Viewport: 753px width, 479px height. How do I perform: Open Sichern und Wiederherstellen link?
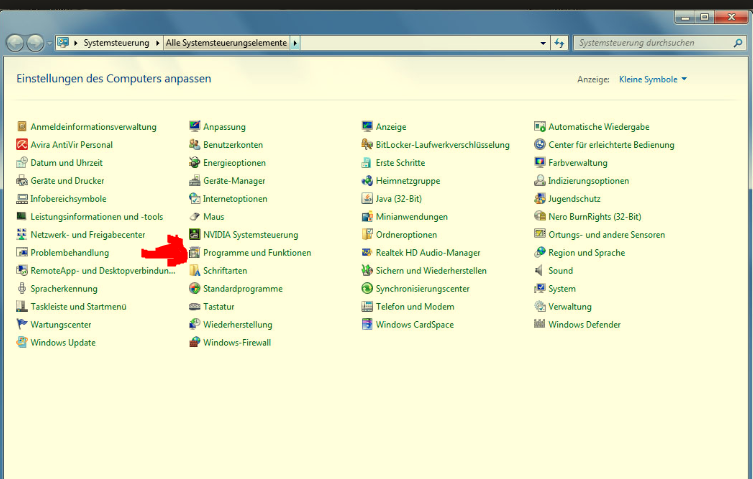pos(431,270)
